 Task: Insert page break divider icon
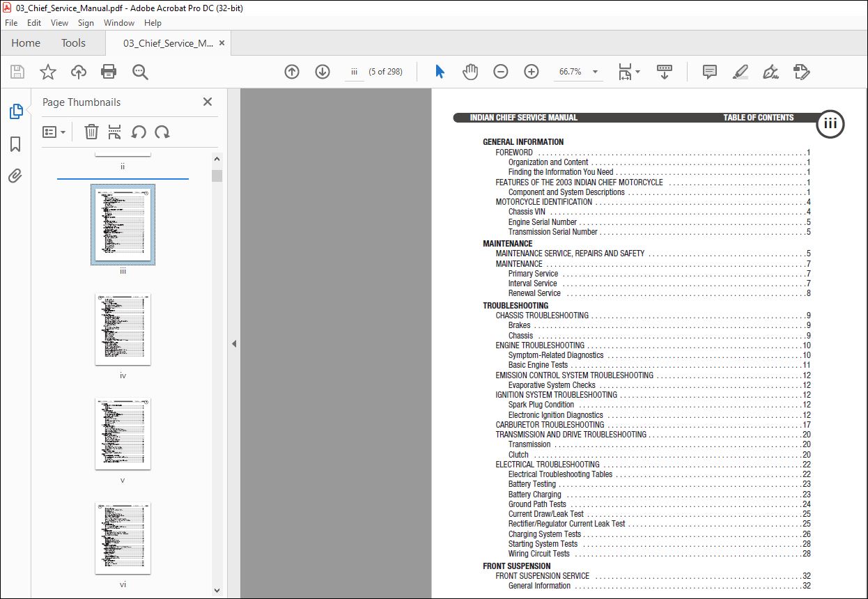pos(115,132)
